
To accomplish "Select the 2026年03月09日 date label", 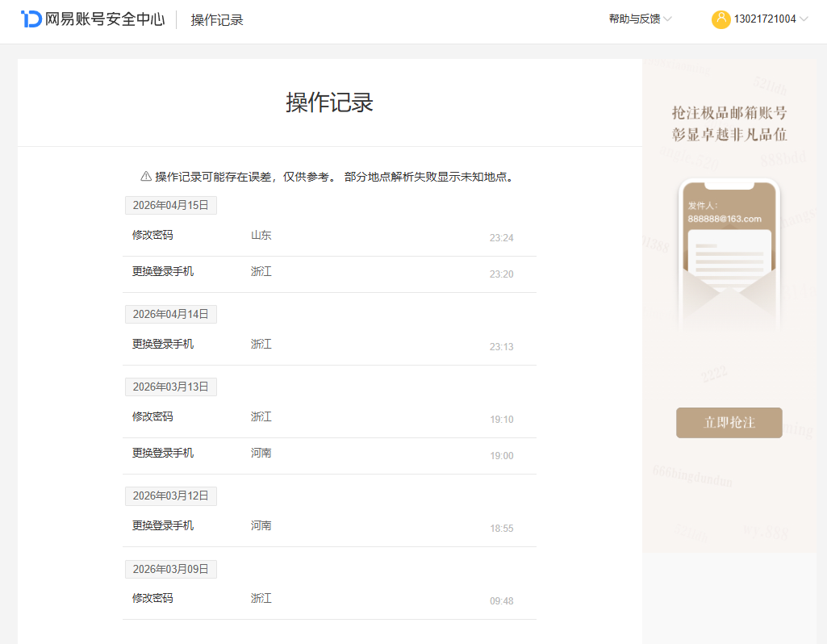I will point(171,569).
